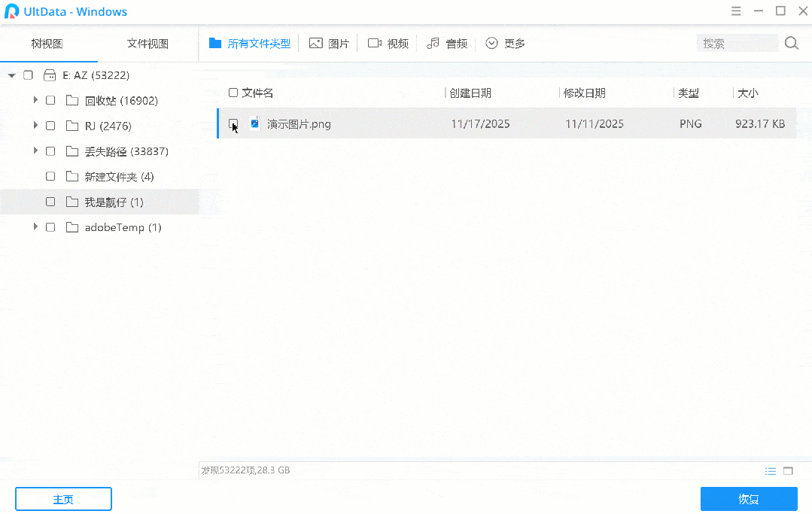This screenshot has width=812, height=514.
Task: Switch to thumbnail view via bottom-right icon
Action: [787, 470]
